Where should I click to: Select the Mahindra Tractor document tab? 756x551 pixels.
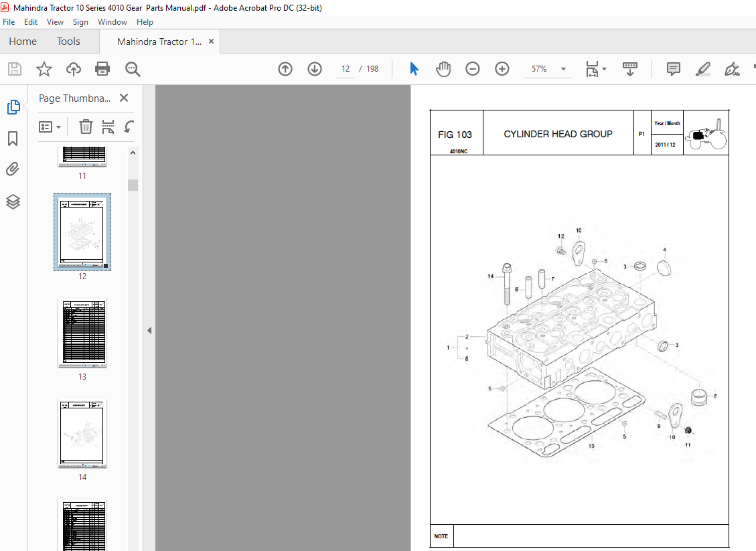(159, 42)
